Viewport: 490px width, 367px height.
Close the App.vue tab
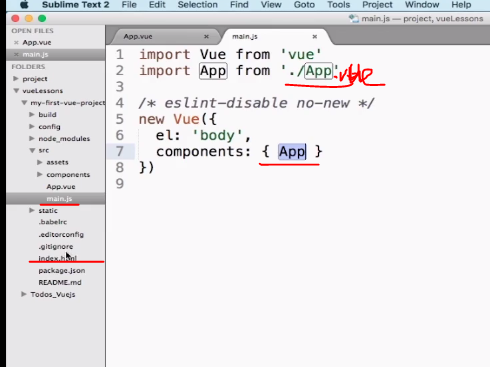point(206,37)
